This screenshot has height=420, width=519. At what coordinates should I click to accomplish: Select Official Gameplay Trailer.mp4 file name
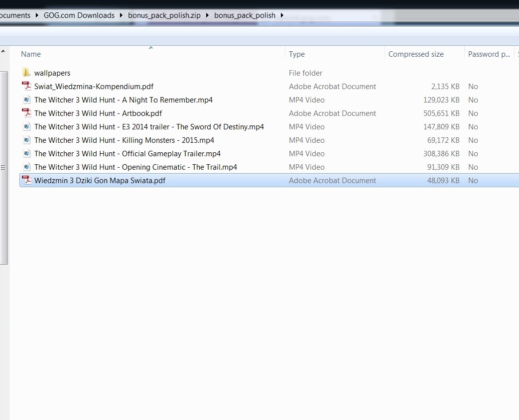(x=128, y=154)
